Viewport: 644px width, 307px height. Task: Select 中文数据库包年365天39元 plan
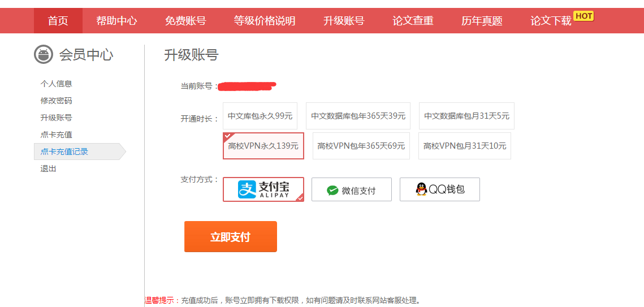tap(358, 116)
